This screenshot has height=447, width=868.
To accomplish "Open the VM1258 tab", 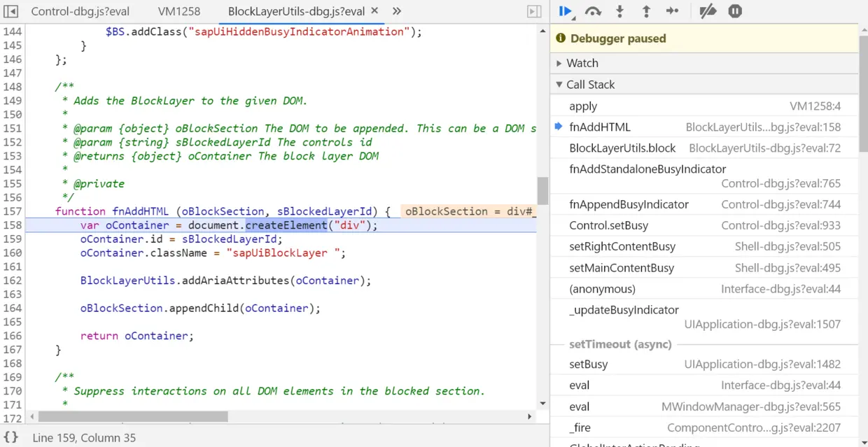I will (x=179, y=11).
